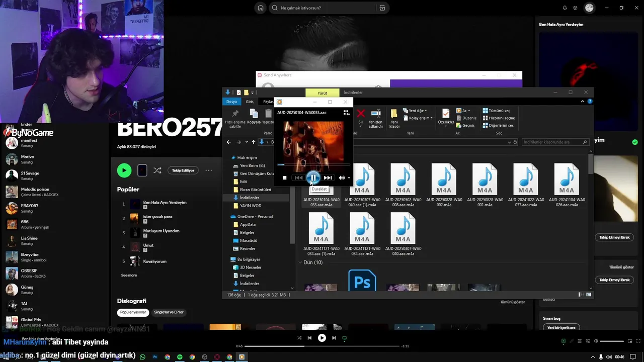Toggle shuffle on artist page
The width and height of the screenshot is (644, 362).
157,170
